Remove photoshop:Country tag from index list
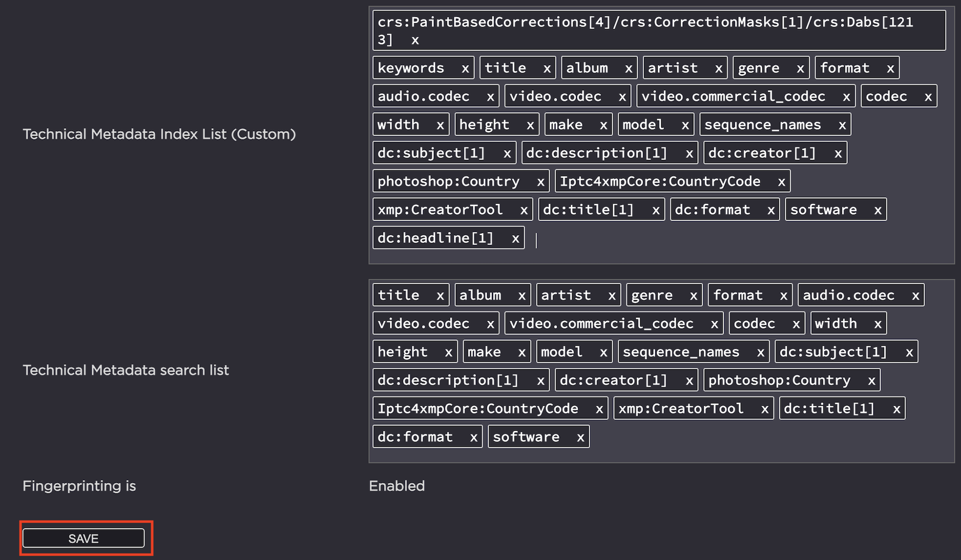This screenshot has height=560, width=961. click(540, 182)
